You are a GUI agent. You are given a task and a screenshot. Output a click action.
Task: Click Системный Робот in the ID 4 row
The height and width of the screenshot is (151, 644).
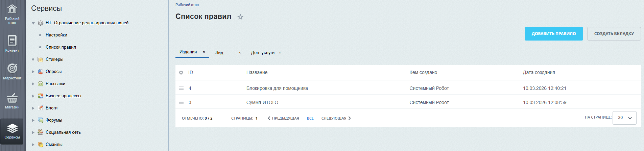tap(429, 88)
